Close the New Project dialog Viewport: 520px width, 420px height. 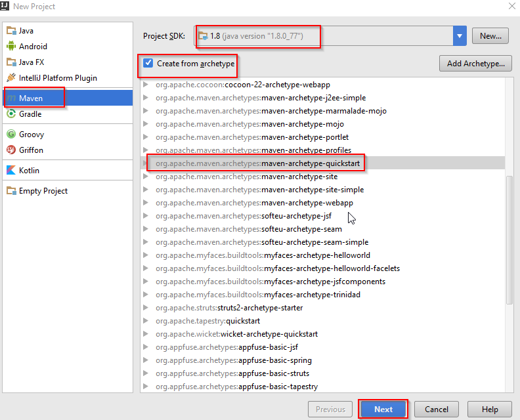click(x=512, y=6)
